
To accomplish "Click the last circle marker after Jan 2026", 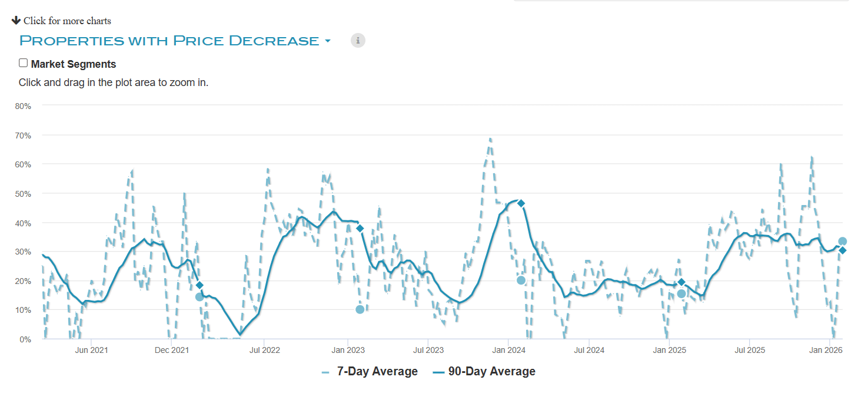I will pos(843,241).
